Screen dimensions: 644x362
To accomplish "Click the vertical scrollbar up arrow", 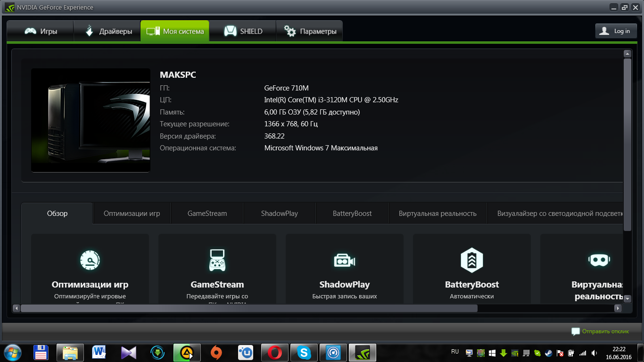I will coord(627,54).
